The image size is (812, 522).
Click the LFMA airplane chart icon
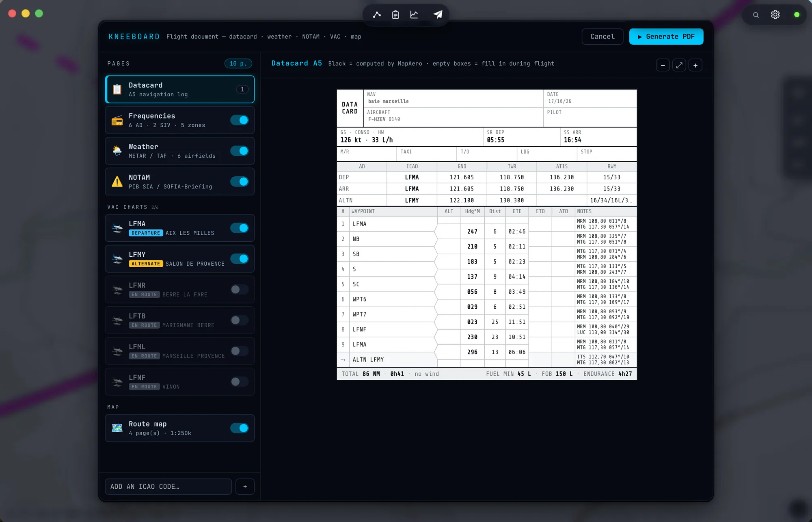tap(117, 228)
